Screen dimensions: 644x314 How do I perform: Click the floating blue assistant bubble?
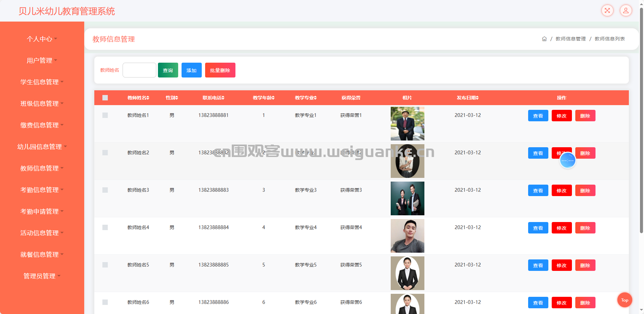click(x=568, y=160)
